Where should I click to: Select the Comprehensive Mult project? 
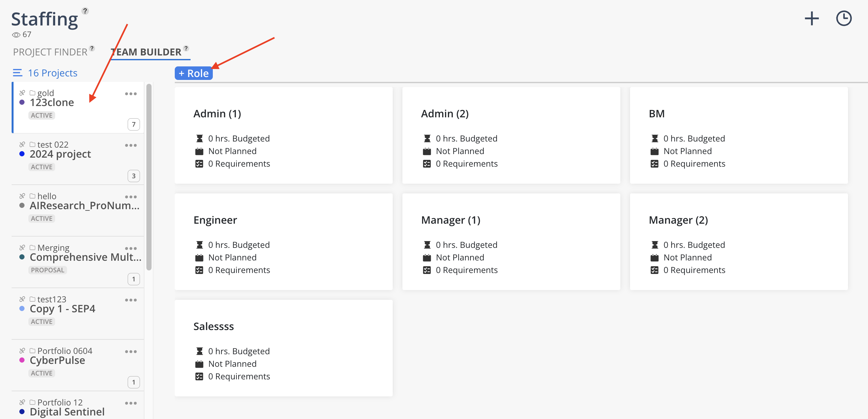click(x=78, y=262)
